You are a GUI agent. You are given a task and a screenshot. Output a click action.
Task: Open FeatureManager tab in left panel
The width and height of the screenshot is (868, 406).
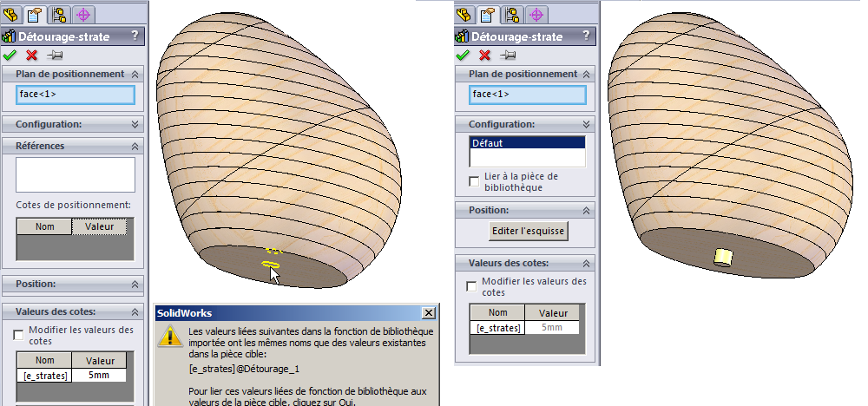tap(11, 14)
